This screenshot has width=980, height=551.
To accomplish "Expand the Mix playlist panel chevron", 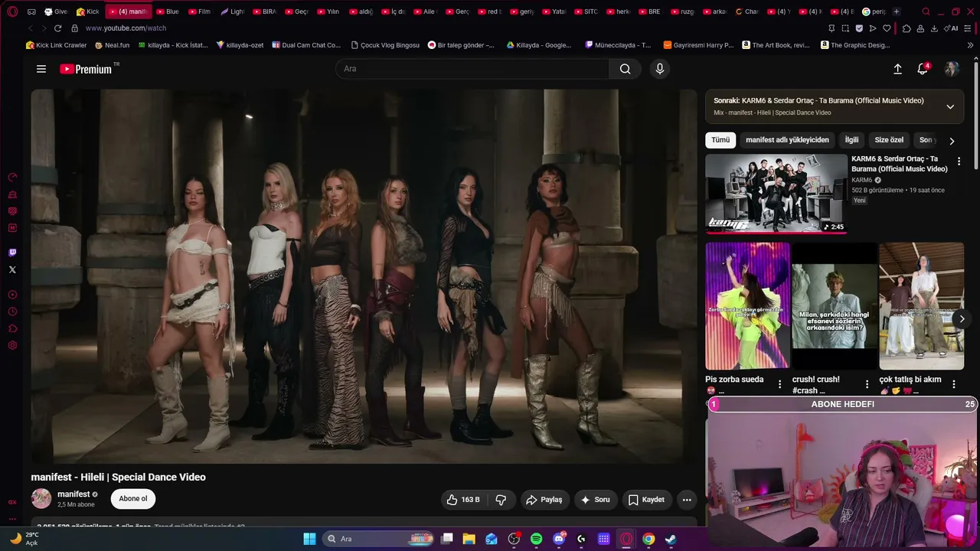I will (950, 106).
